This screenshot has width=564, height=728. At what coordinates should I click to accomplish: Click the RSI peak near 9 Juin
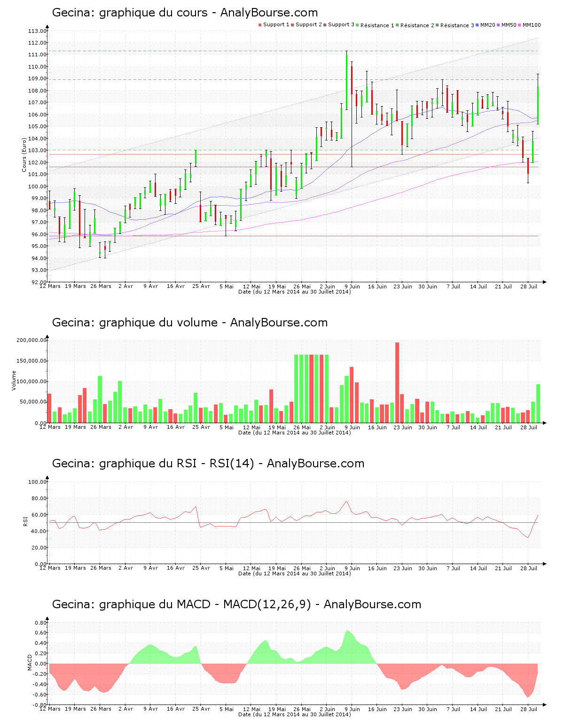click(x=347, y=501)
